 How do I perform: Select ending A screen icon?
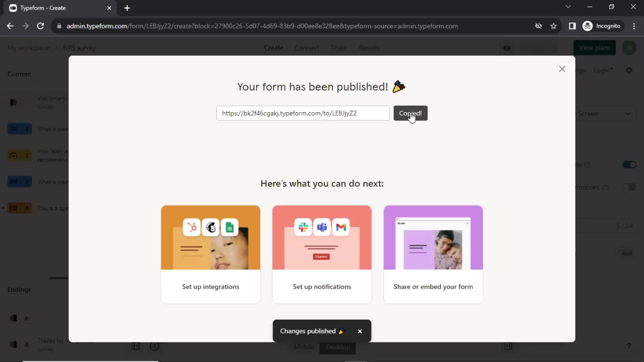point(13,318)
